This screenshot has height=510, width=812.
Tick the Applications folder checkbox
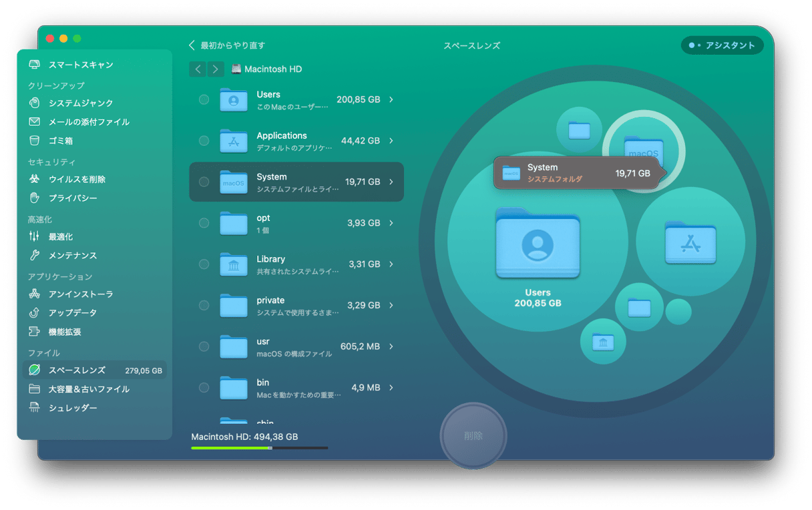204,141
